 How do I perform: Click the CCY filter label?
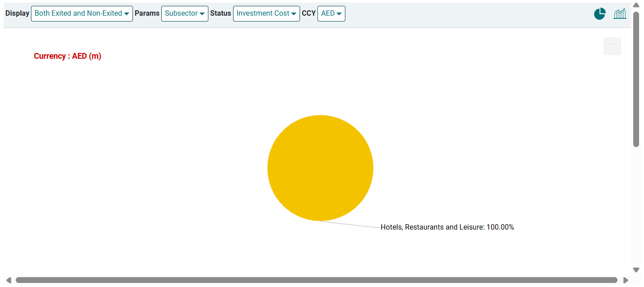[309, 13]
